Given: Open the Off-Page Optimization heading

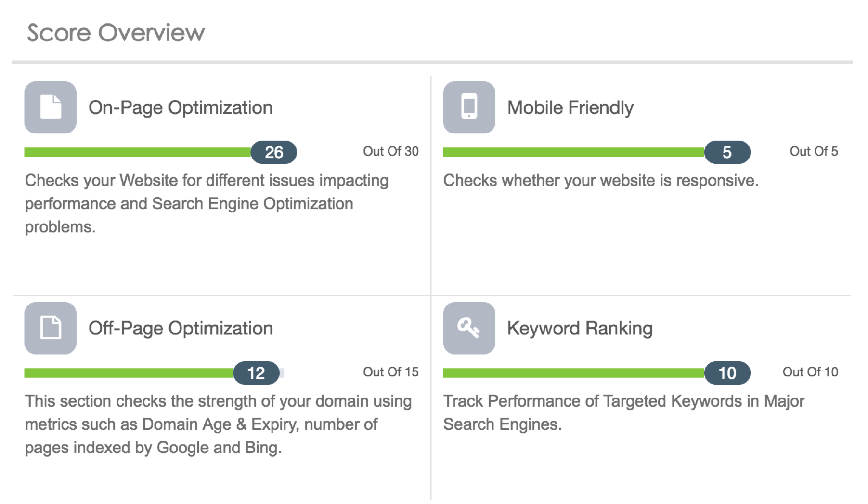Looking at the screenshot, I should click(x=181, y=329).
